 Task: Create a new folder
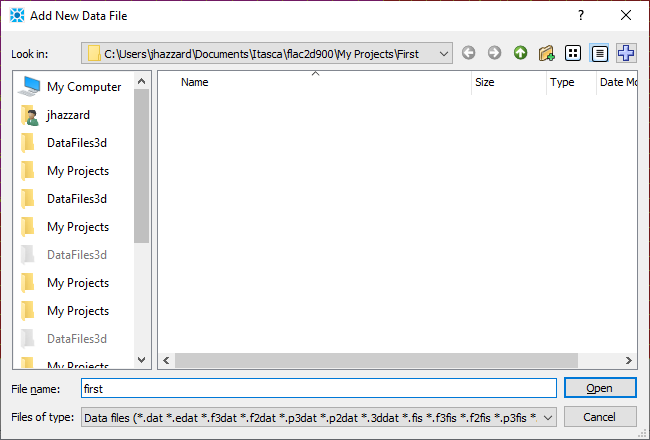tap(546, 53)
